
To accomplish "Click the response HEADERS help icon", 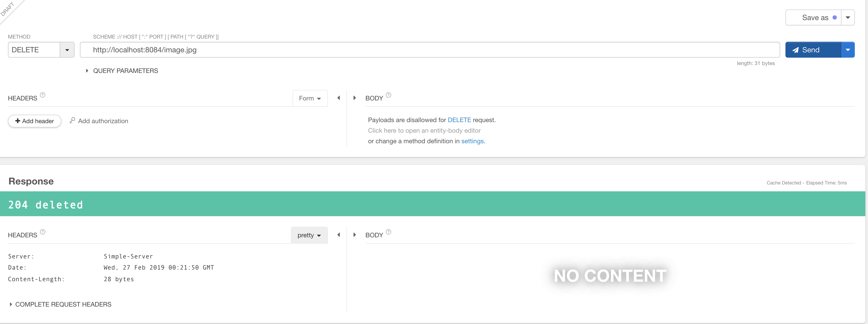I will [x=43, y=232].
